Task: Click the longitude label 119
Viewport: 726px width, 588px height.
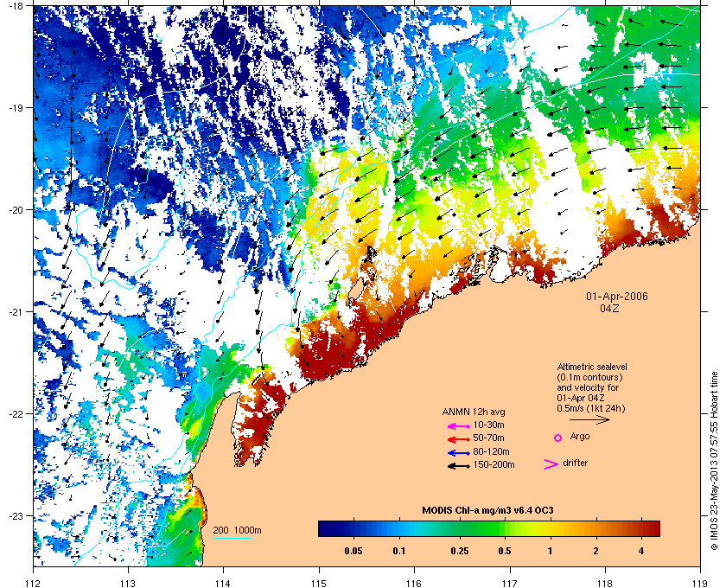Action: pos(700,583)
